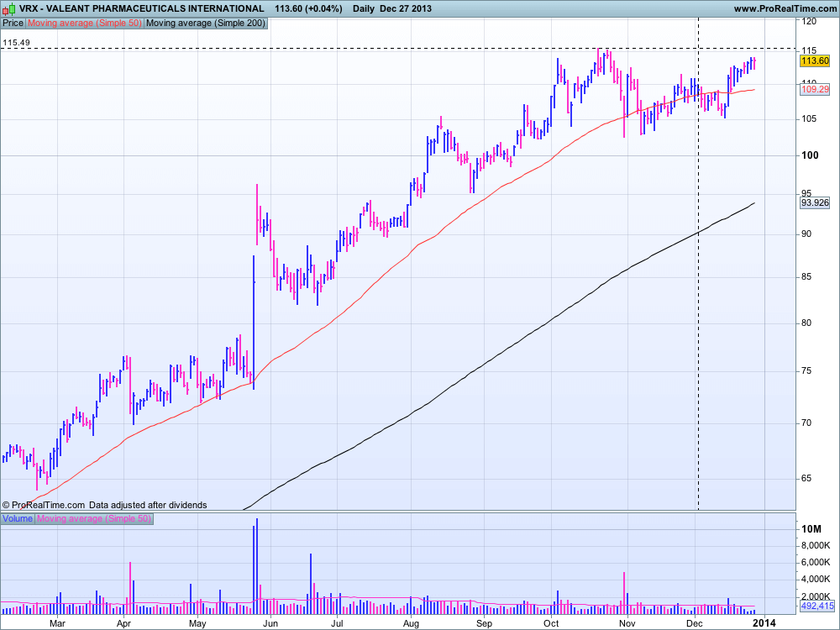The width and height of the screenshot is (840, 630).
Task: Click the Jul label on the time axis
Action: 337,623
